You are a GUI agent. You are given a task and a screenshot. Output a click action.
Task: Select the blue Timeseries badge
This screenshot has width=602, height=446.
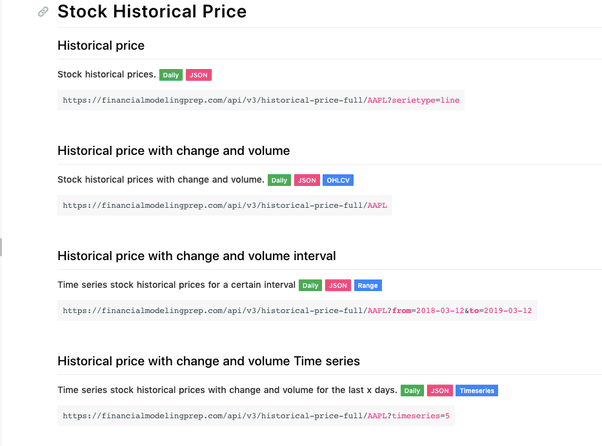pyautogui.click(x=477, y=390)
